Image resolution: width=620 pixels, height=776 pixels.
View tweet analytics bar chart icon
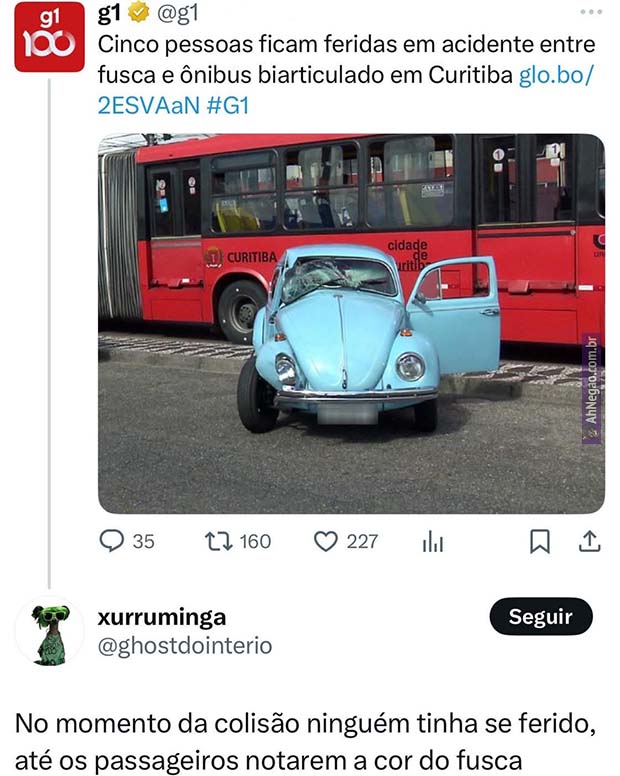pyautogui.click(x=433, y=541)
